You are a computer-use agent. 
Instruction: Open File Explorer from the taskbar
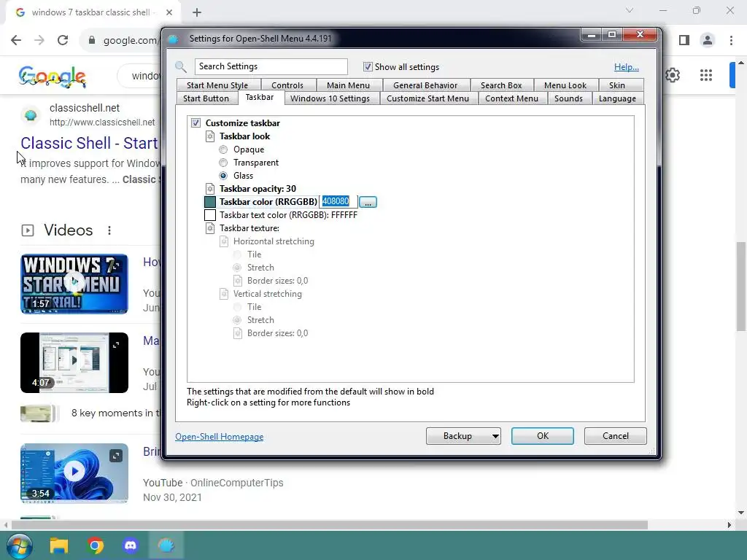coord(59,545)
